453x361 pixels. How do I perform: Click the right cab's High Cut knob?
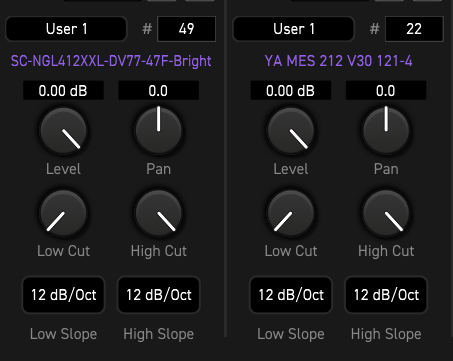coord(386,214)
